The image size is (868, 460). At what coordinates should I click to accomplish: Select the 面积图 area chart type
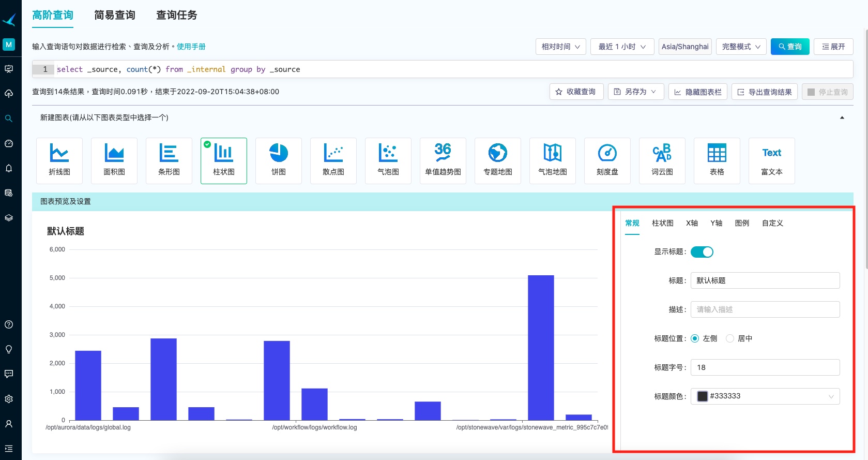(x=114, y=161)
